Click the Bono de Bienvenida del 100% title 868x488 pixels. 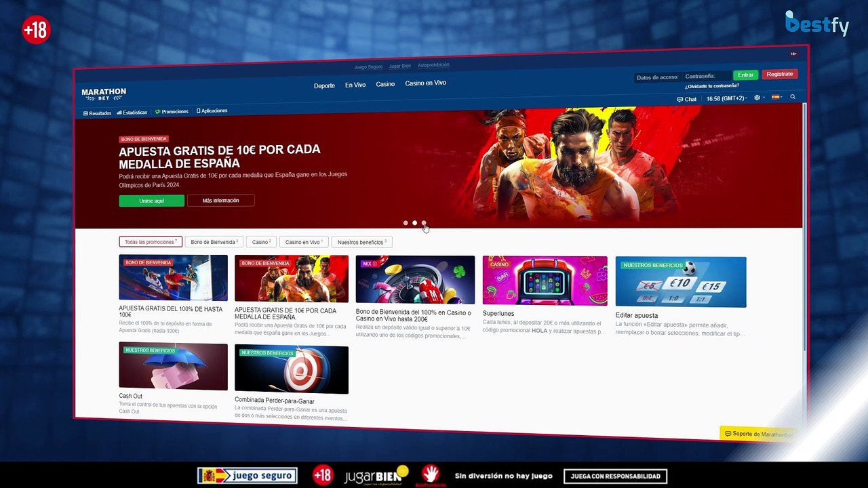coord(414,316)
